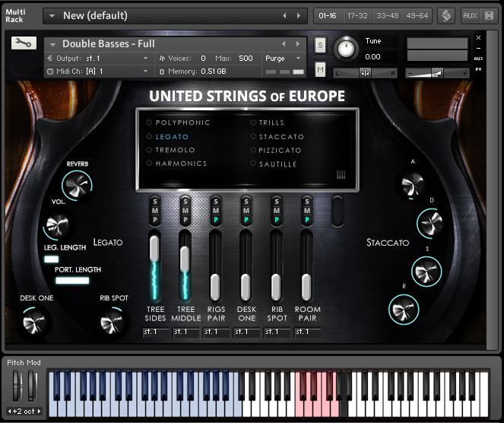504x423 pixels.
Task: Switch to rack page 17-32
Action: point(357,16)
